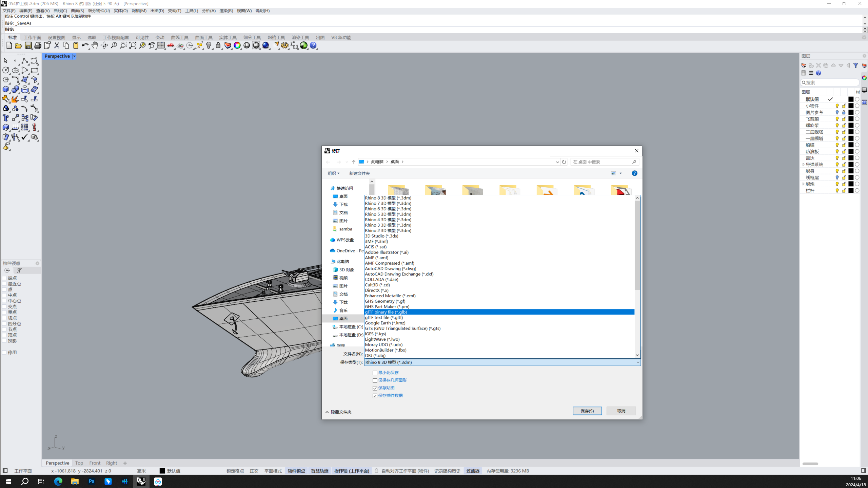Open the 组织 dropdown in the dialog
Viewport: 868px width, 488px height.
point(333,173)
